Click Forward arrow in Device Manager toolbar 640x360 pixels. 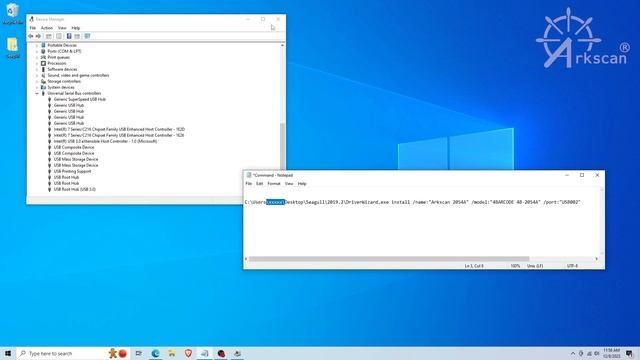[x=38, y=36]
